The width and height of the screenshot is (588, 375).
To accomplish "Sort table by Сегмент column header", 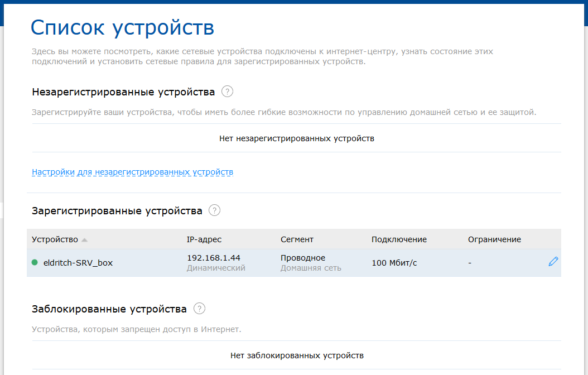I will coord(297,239).
